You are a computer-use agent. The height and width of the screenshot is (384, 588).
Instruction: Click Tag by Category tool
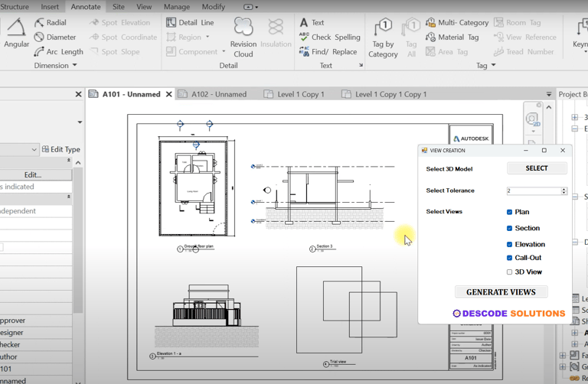click(383, 38)
